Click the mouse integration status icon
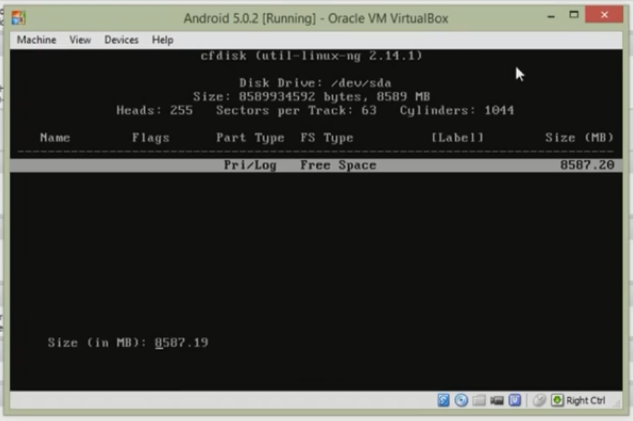The image size is (633, 421). tap(539, 400)
